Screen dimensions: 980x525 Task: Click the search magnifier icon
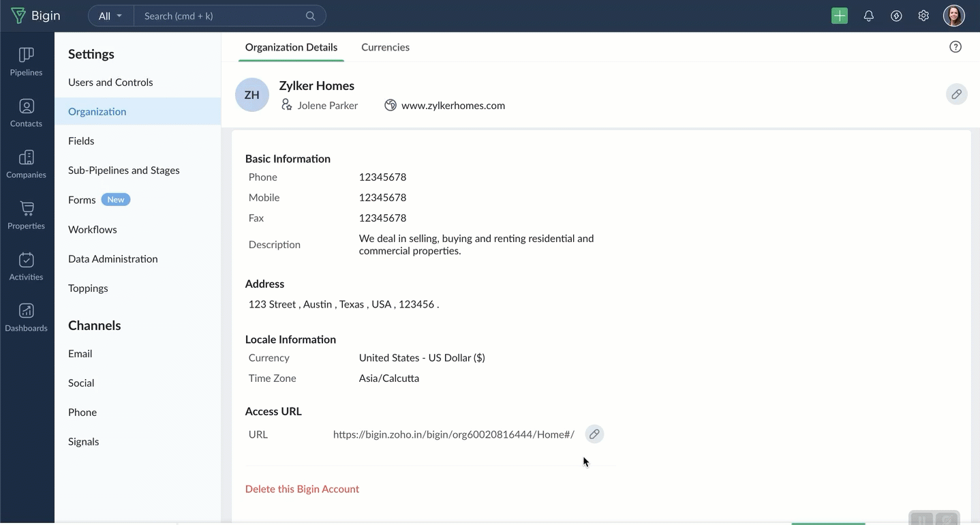coord(311,16)
